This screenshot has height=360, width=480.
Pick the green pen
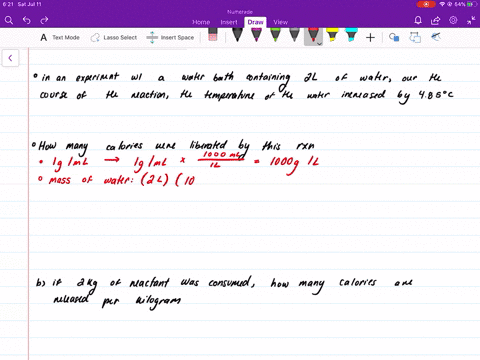point(275,35)
